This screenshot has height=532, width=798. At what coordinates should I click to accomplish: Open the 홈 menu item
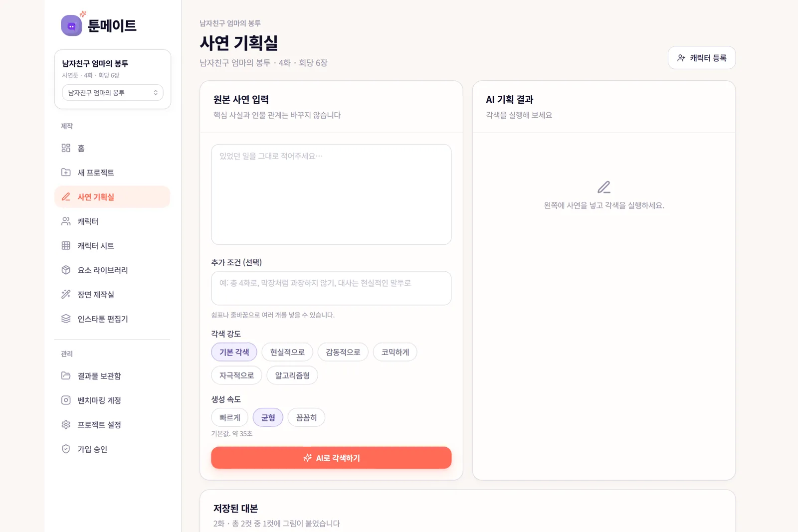point(112,148)
